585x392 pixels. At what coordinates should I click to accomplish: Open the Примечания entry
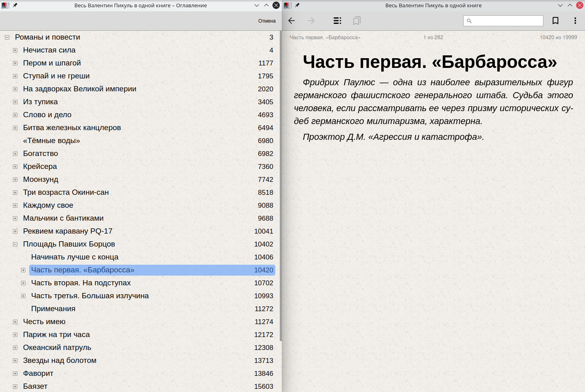pos(53,309)
